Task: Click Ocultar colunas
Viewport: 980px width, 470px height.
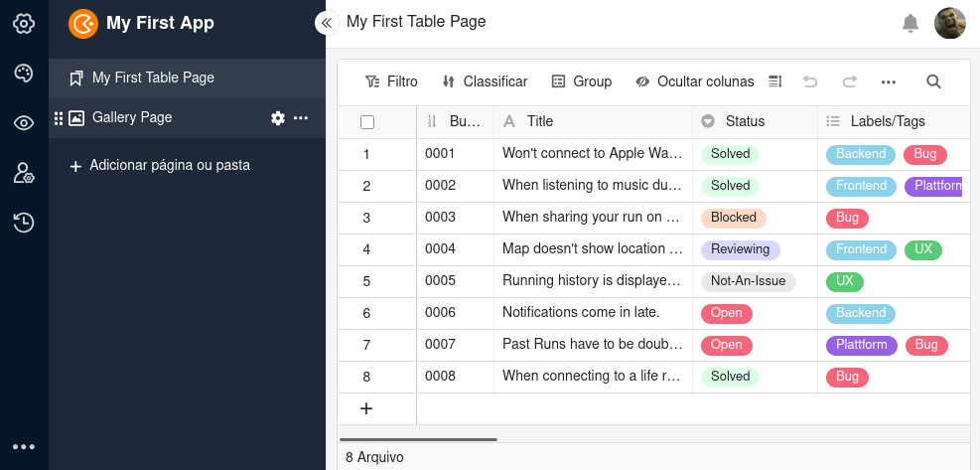Action: pyautogui.click(x=694, y=81)
